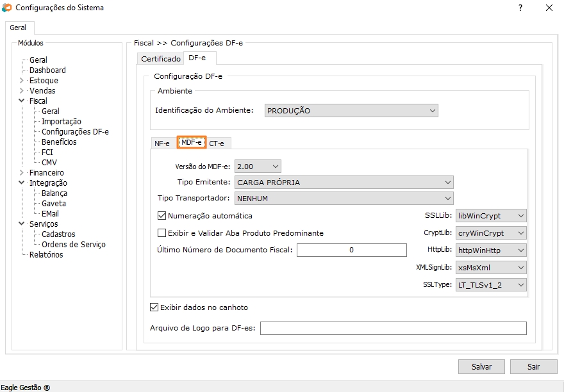Switch to the CT-e tab
Viewport: 564px width, 392px height.
pos(217,143)
